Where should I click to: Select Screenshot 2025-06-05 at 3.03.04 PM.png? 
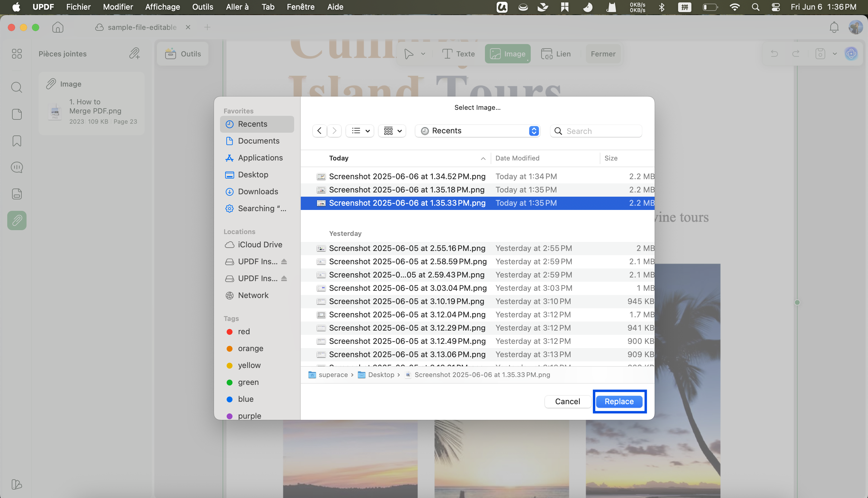click(477, 288)
